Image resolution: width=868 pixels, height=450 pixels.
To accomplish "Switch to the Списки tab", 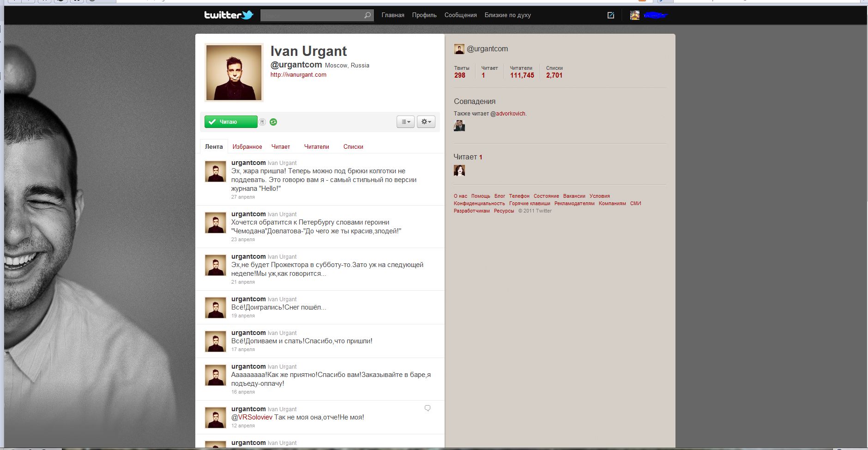I will (353, 146).
